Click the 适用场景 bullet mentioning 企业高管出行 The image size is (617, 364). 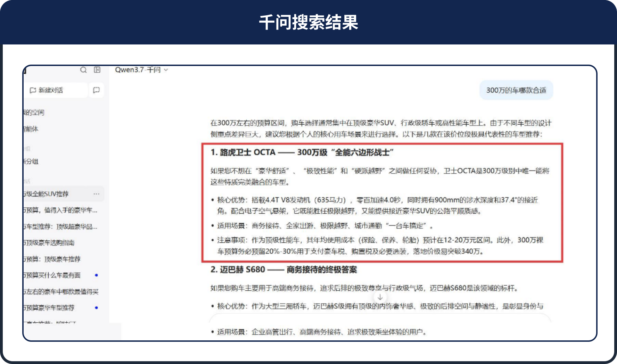pos(319,332)
